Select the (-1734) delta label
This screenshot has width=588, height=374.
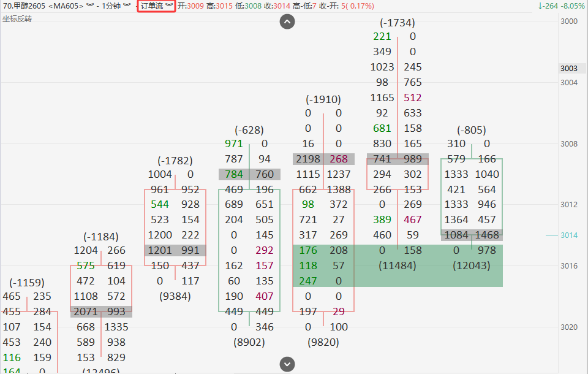(x=398, y=23)
